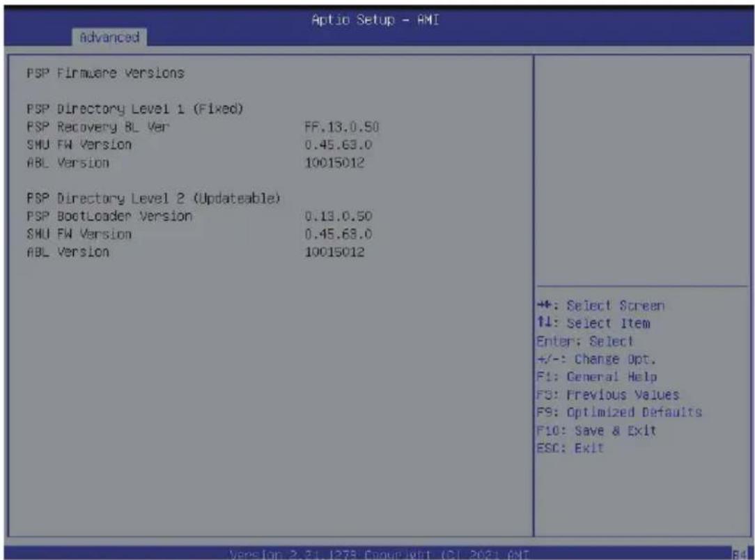Click the 'F10: Save & Exit' line
This screenshot has width=755, height=560.
597,430
